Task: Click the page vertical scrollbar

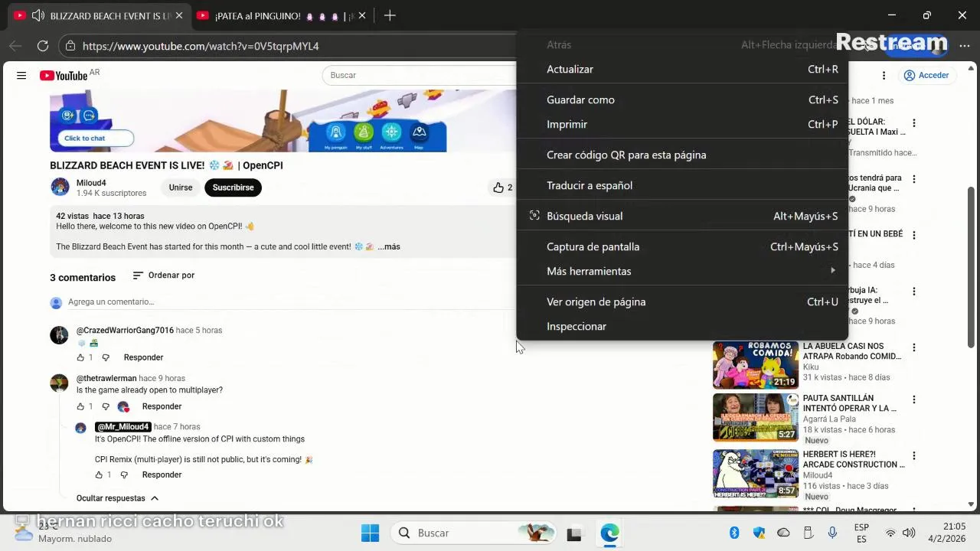Action: (972, 268)
